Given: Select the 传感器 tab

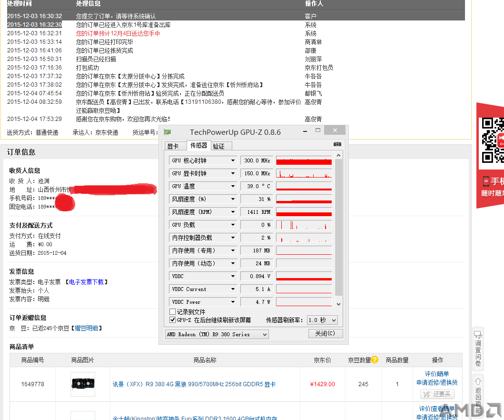Looking at the screenshot, I should click(x=198, y=145).
